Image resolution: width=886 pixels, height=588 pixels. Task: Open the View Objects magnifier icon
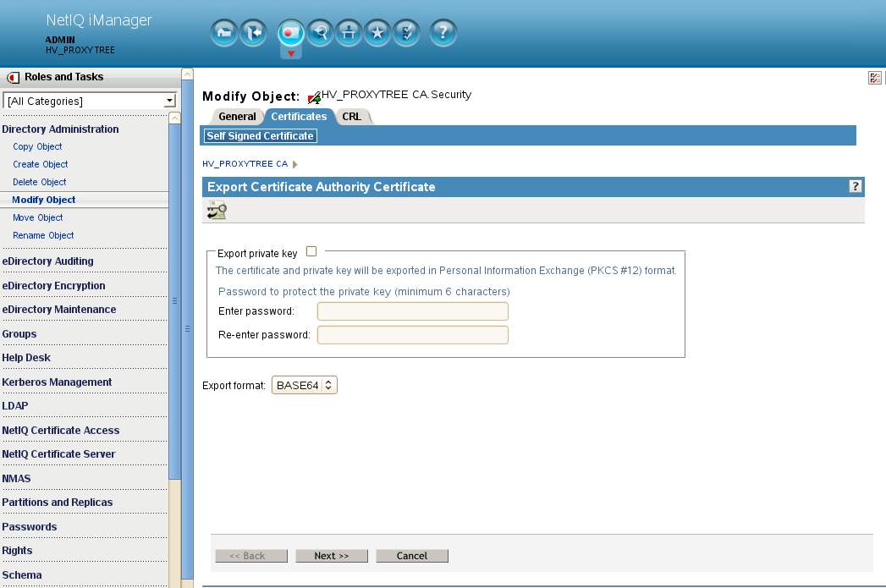coord(321,33)
